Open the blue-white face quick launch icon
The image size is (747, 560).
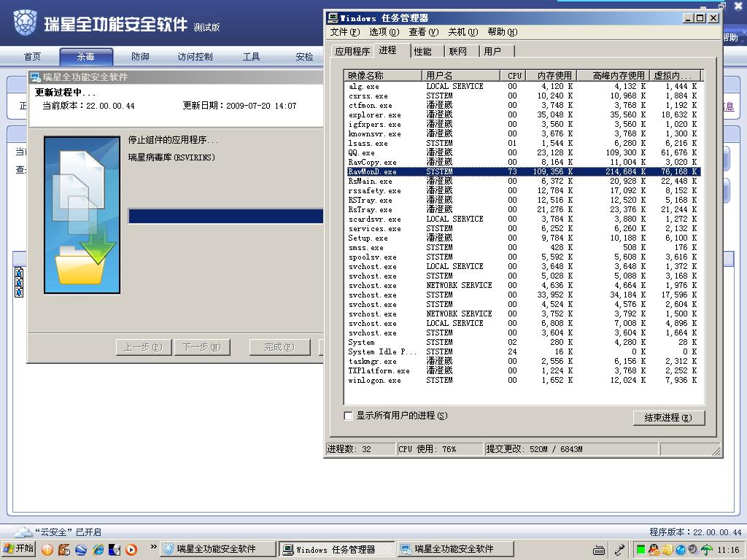point(115,550)
